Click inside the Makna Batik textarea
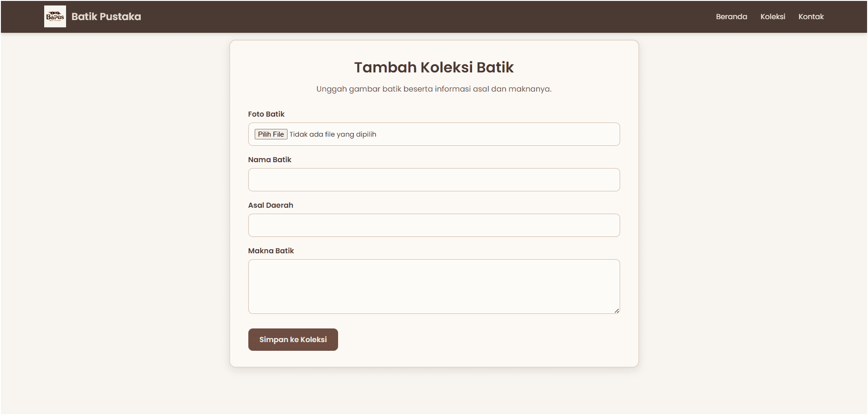The width and height of the screenshot is (868, 415). (433, 286)
